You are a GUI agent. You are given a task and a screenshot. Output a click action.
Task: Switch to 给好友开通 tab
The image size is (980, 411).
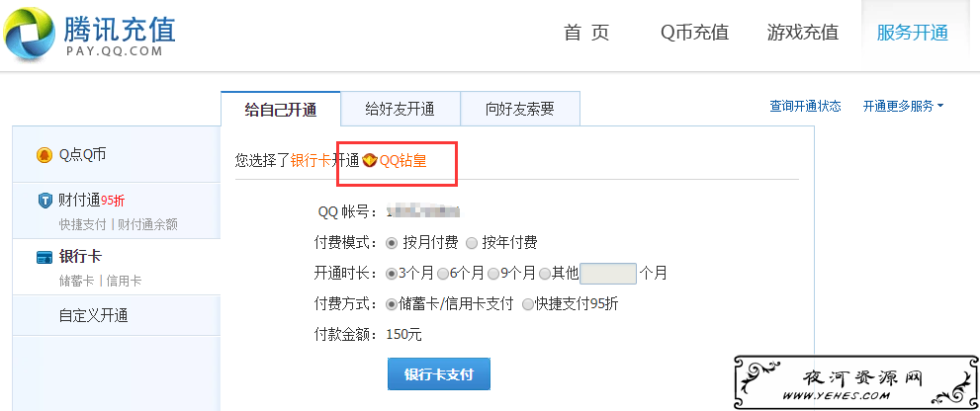[x=400, y=109]
